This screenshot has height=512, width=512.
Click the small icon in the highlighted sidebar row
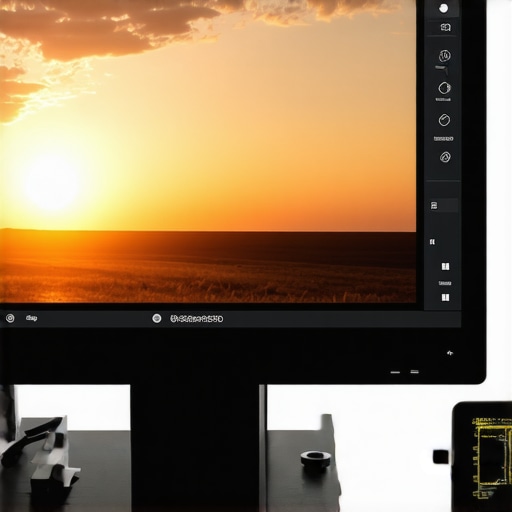434,205
